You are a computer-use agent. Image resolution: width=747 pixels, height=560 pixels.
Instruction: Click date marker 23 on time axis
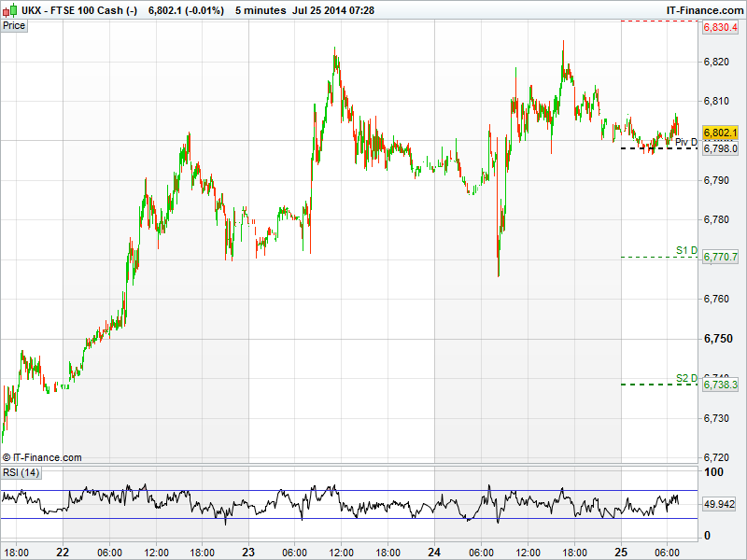[x=249, y=552]
